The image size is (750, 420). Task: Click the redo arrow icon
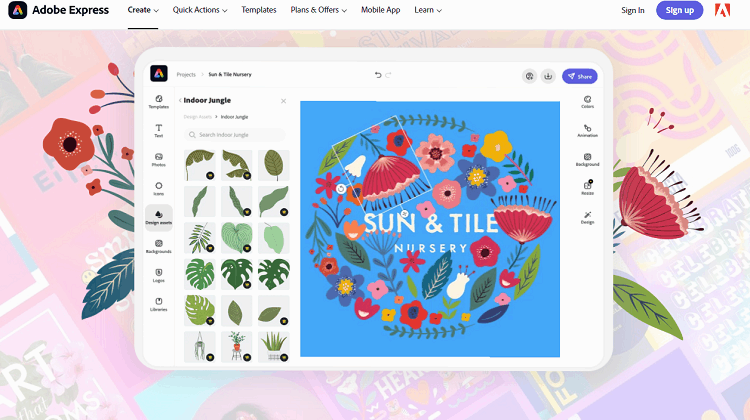click(x=388, y=75)
